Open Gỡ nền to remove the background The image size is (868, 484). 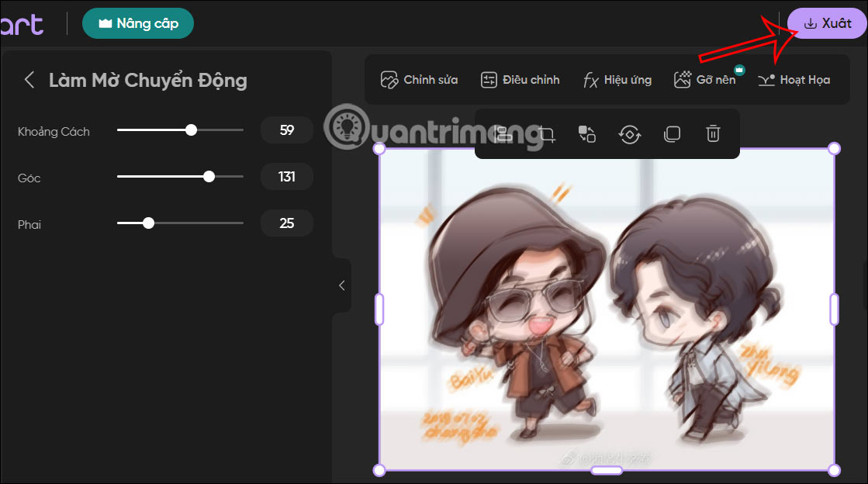708,79
